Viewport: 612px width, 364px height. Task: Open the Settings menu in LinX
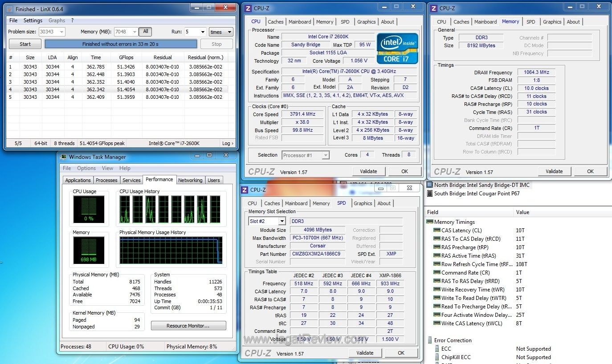[x=33, y=20]
